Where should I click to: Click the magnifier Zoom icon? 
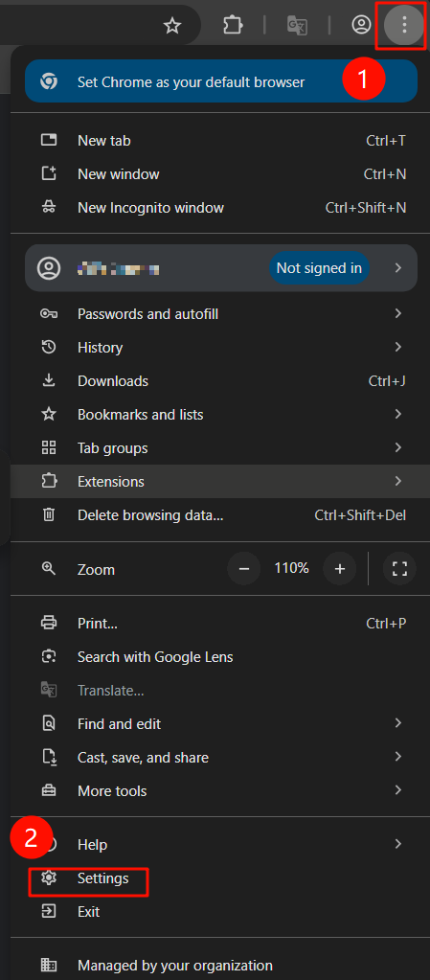(x=49, y=569)
